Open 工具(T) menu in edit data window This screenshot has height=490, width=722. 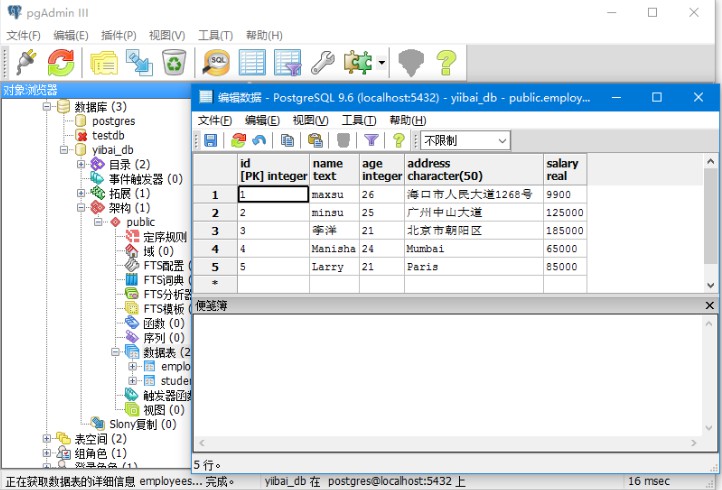(359, 120)
